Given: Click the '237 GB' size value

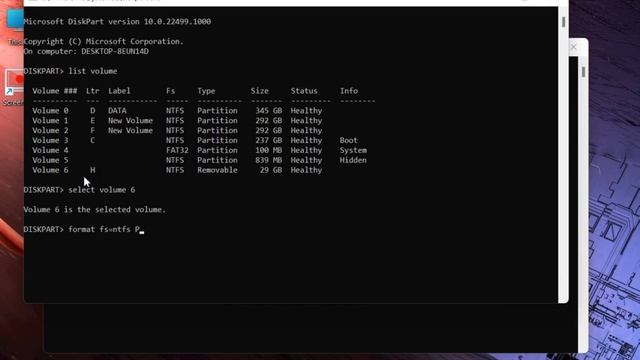Looking at the screenshot, I should point(269,140).
